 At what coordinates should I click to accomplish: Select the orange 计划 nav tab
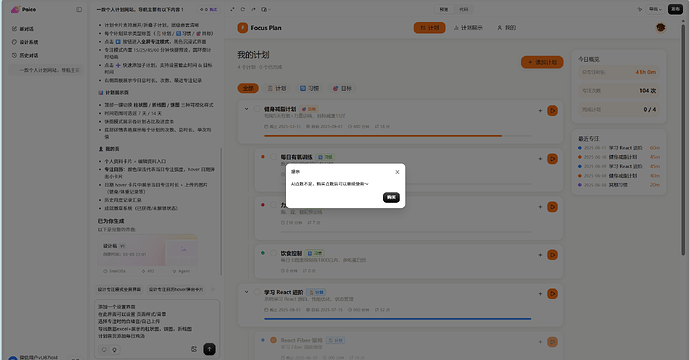pyautogui.click(x=429, y=28)
